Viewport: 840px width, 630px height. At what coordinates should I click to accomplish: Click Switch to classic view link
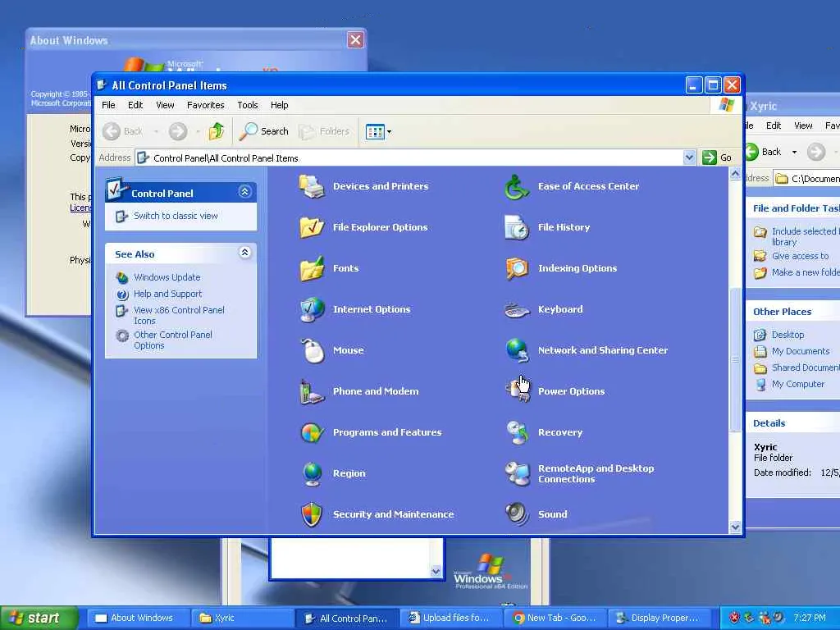tap(176, 216)
